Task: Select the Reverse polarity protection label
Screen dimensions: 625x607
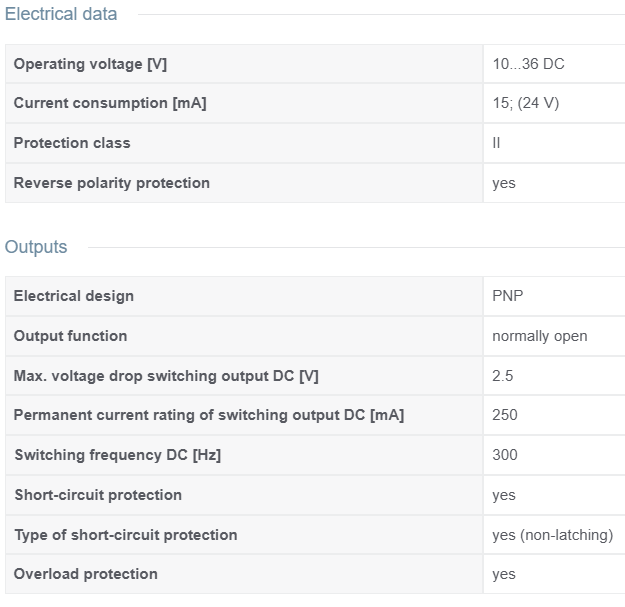Action: [x=112, y=183]
